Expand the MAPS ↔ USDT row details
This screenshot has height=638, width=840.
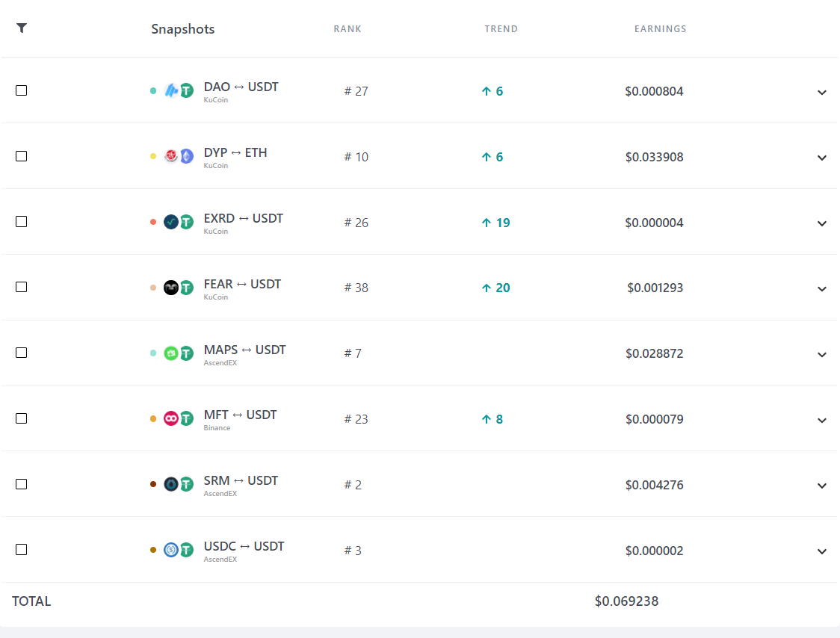coord(822,354)
